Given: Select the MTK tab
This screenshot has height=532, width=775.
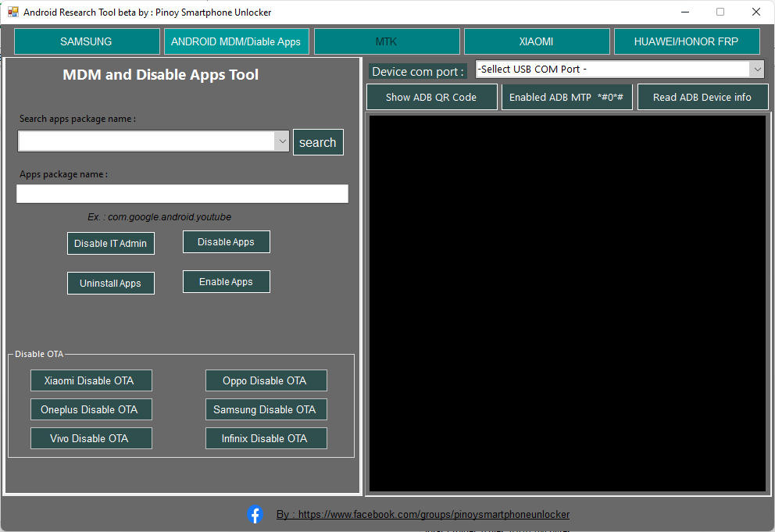Looking at the screenshot, I should pyautogui.click(x=386, y=41).
